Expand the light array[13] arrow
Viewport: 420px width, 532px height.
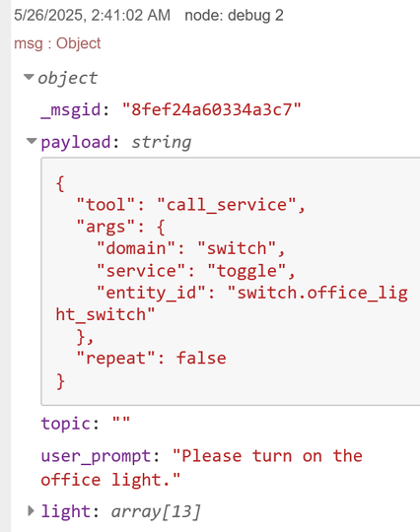point(31,510)
